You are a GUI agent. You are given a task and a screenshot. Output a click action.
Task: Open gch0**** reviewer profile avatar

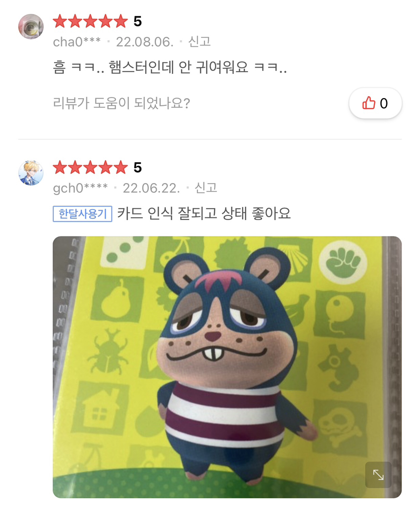(31, 173)
